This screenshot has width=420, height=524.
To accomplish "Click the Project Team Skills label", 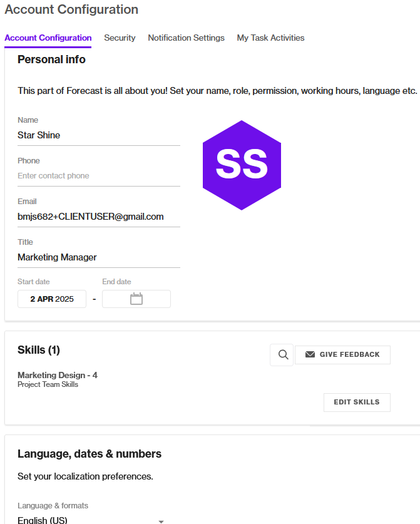I will 48,384.
